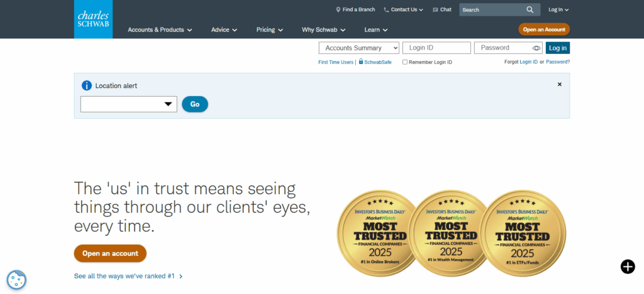Image resolution: width=644 pixels, height=294 pixels.
Task: Open the Pricing navigation menu
Action: pyautogui.click(x=269, y=30)
